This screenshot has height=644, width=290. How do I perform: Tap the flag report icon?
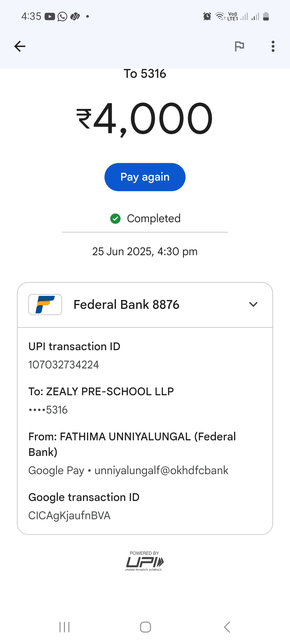click(239, 46)
